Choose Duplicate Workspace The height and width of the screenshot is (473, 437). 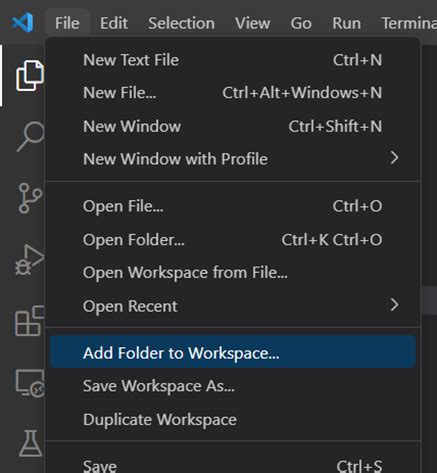pyautogui.click(x=233, y=419)
